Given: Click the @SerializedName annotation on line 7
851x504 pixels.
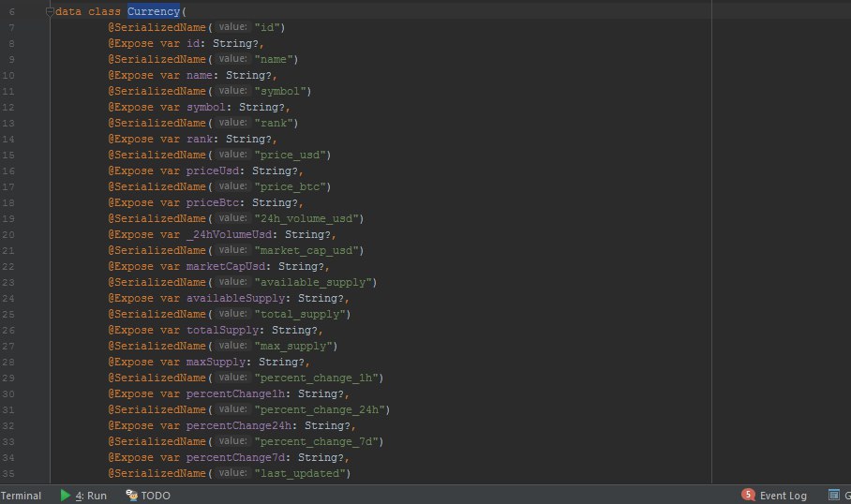Looking at the screenshot, I should (157, 27).
